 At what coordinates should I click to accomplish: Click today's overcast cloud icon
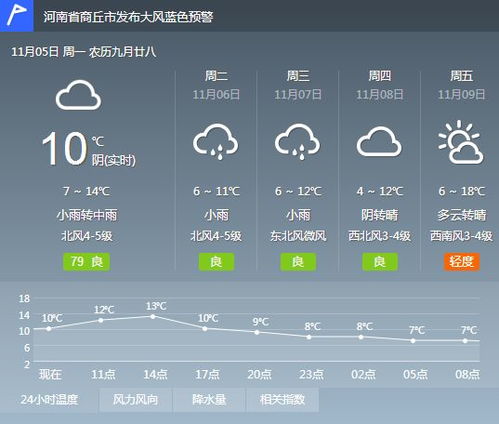click(x=78, y=95)
